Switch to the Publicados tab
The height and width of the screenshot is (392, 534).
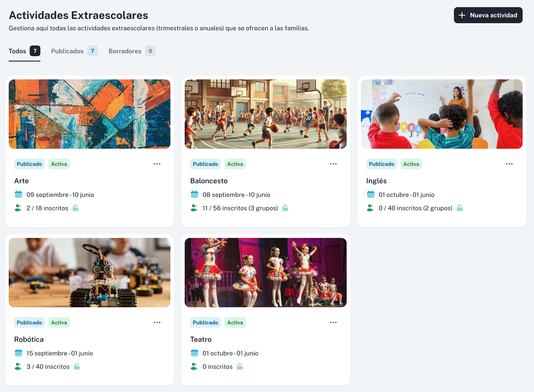75,51
